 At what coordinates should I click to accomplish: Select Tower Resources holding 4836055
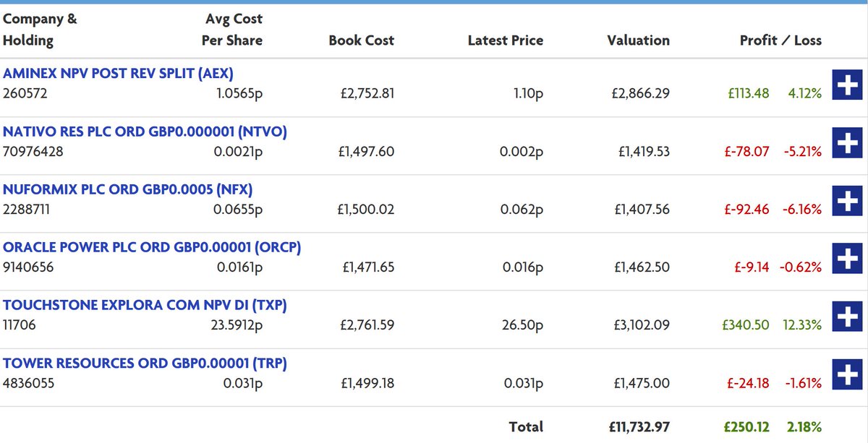pyautogui.click(x=28, y=382)
